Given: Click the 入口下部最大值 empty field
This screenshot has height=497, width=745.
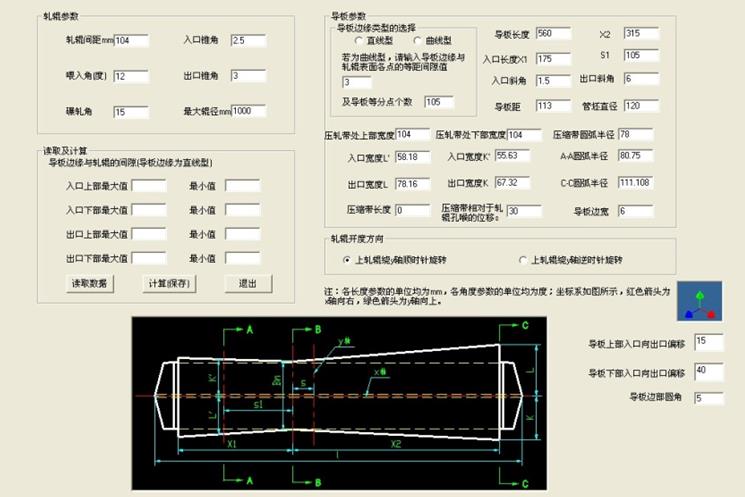Looking at the screenshot, I should click(x=149, y=210).
